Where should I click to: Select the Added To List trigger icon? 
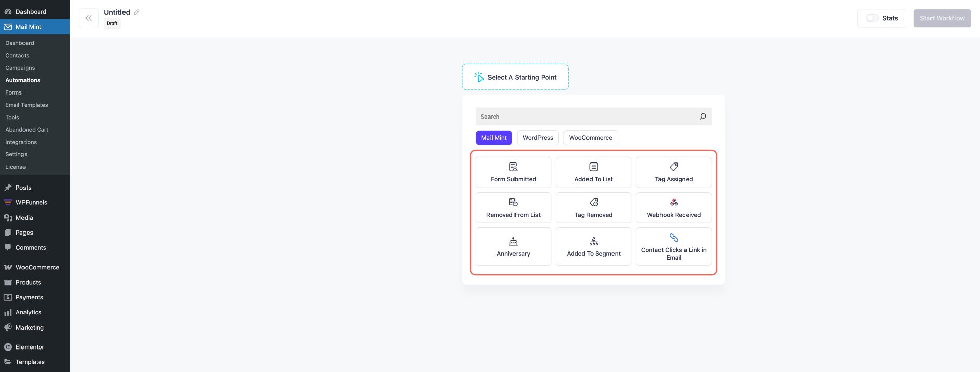[594, 167]
